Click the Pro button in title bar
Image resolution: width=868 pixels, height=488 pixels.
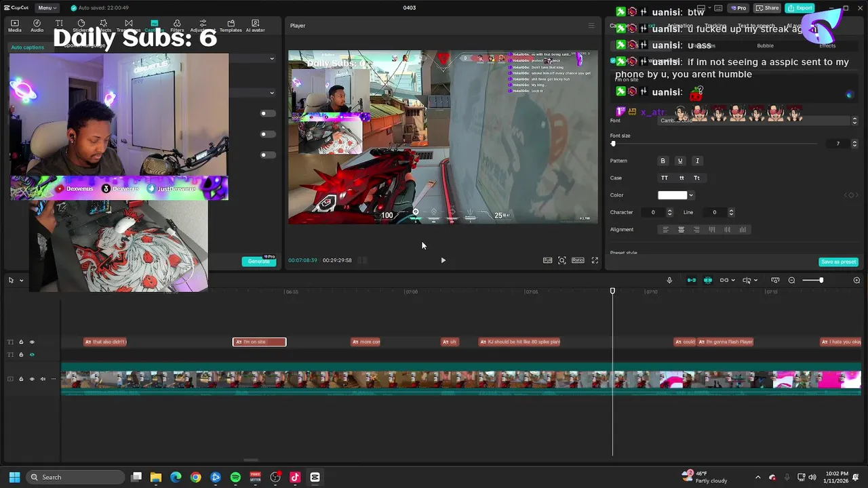tap(738, 7)
